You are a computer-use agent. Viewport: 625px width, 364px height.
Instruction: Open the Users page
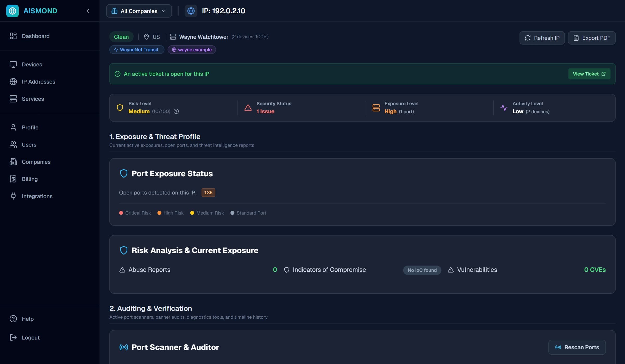point(50,145)
